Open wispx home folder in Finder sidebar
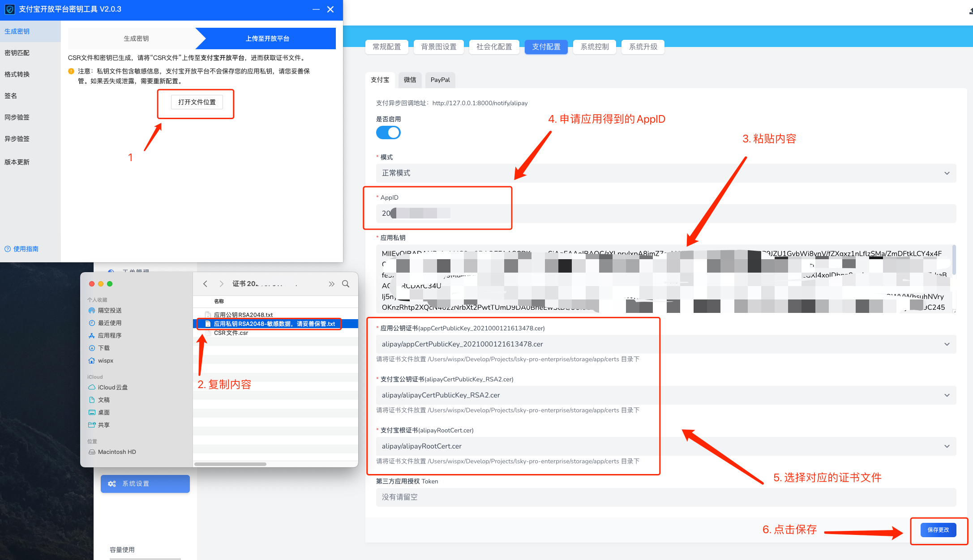973x560 pixels. click(101, 360)
